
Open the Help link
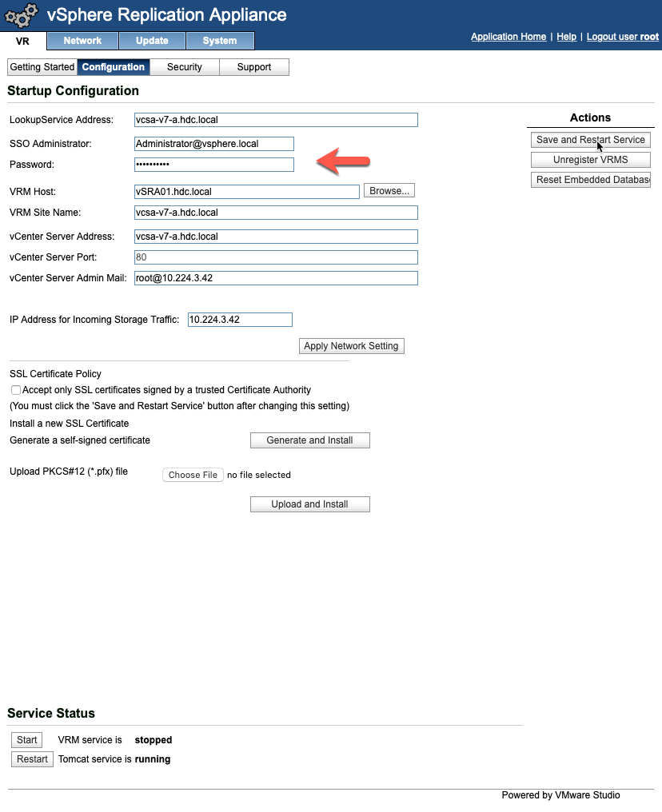coord(567,37)
